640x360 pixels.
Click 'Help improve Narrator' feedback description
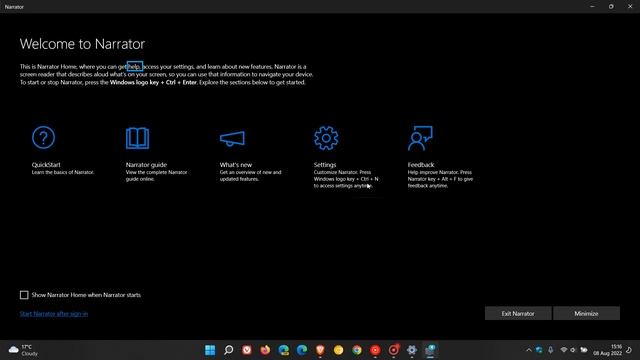[440, 179]
